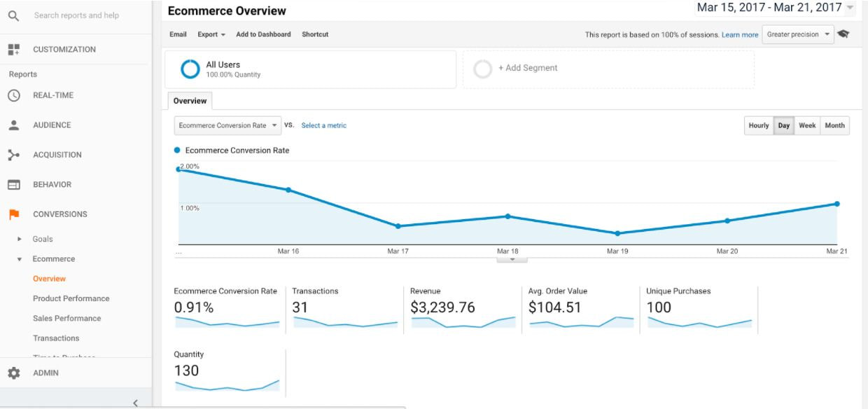The width and height of the screenshot is (868, 409).
Task: Click the Mar 16 data point on chart
Action: pyautogui.click(x=288, y=190)
